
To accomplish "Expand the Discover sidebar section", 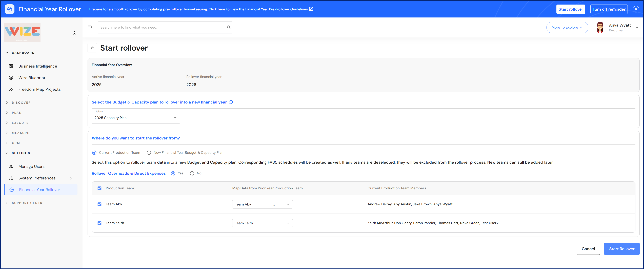I will pos(21,103).
